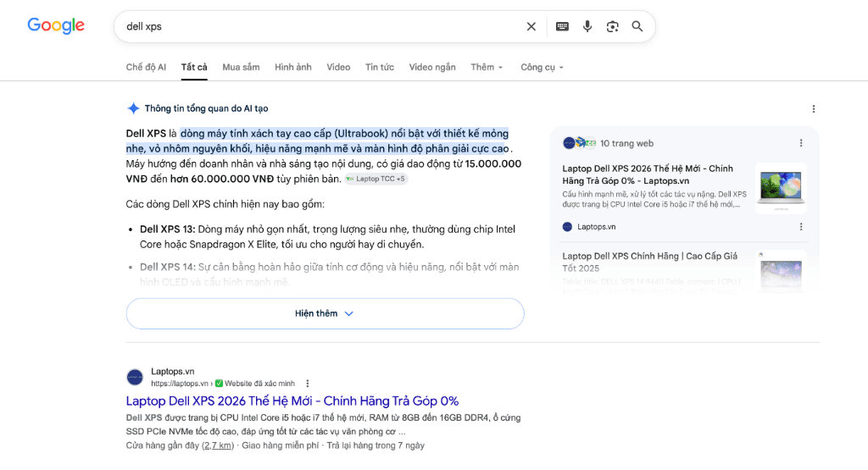Click Trả lại hàng trong 7 ngày text

point(376,445)
